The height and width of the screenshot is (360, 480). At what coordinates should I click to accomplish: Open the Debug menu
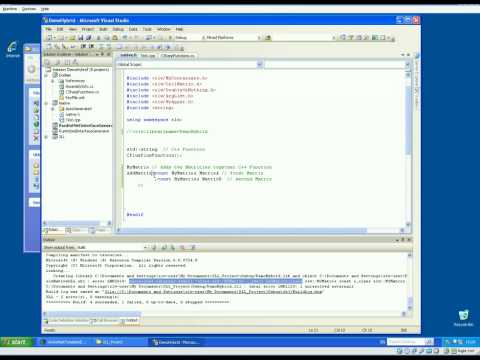pyautogui.click(x=118, y=29)
